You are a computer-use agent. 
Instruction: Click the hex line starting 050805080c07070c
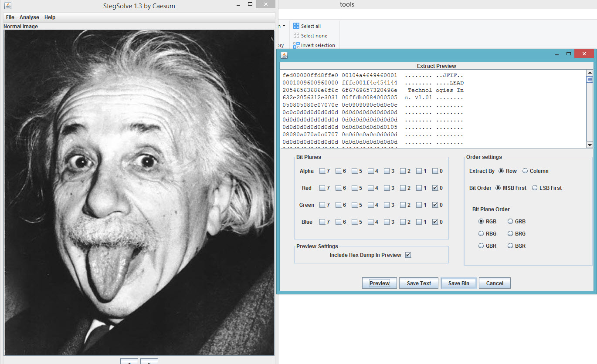click(373, 105)
